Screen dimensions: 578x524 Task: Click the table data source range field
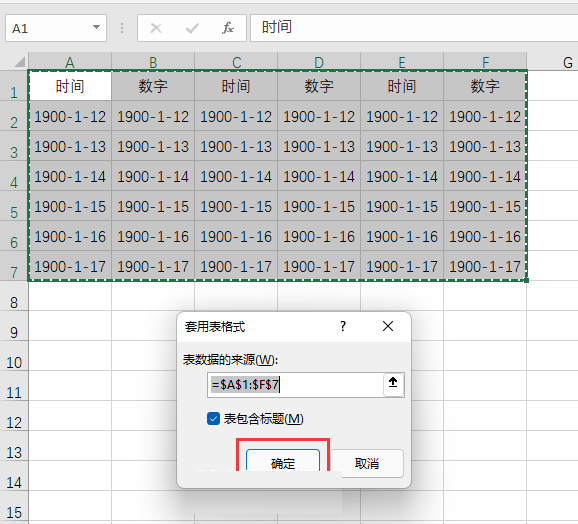pyautogui.click(x=295, y=385)
